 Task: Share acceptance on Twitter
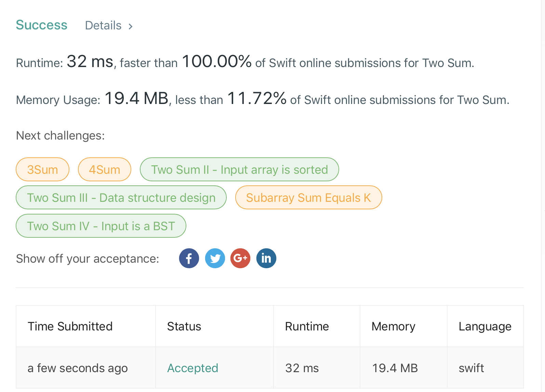pos(215,258)
